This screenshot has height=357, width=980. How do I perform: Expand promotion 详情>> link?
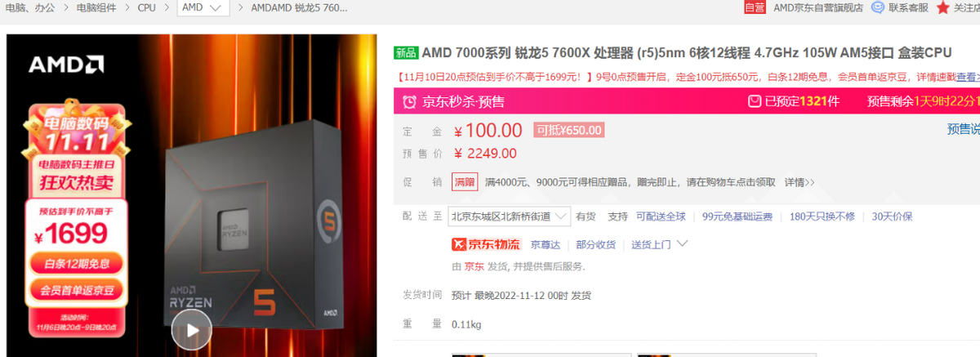(x=800, y=181)
